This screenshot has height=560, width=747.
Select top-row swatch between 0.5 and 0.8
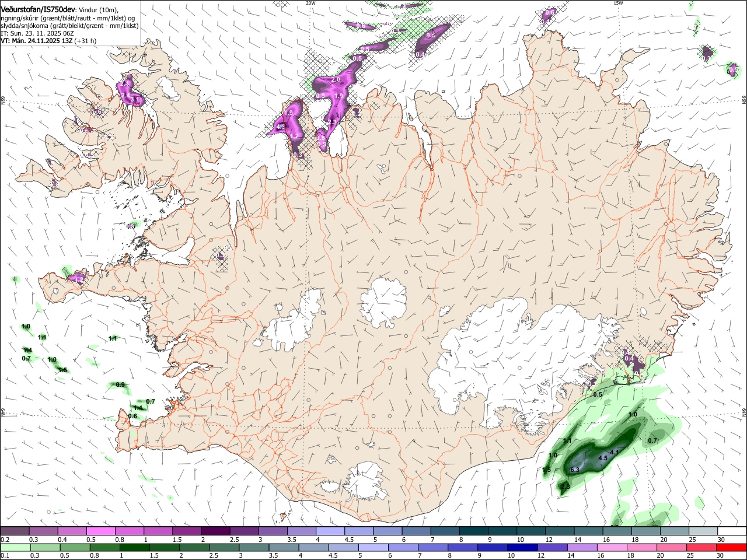coord(100,531)
